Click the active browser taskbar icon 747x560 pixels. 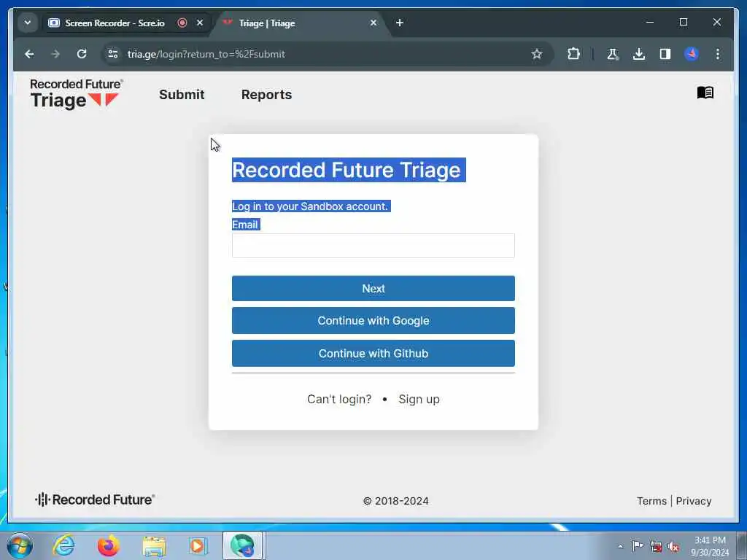pyautogui.click(x=243, y=545)
